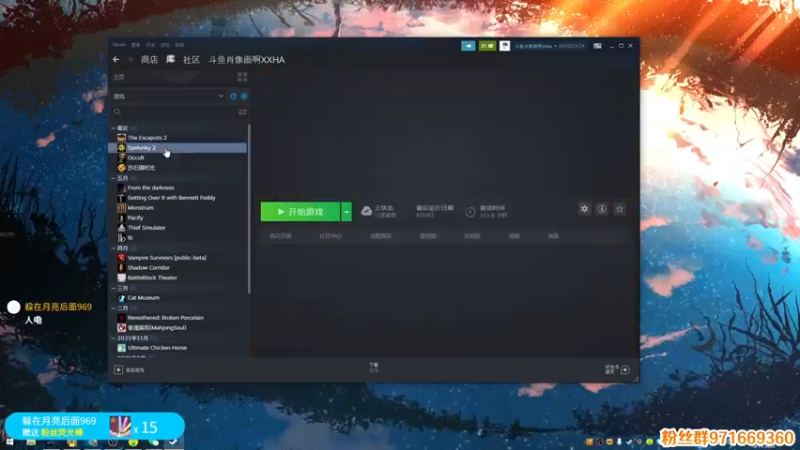The height and width of the screenshot is (450, 800).
Task: Open game info icon
Action: [x=602, y=209]
